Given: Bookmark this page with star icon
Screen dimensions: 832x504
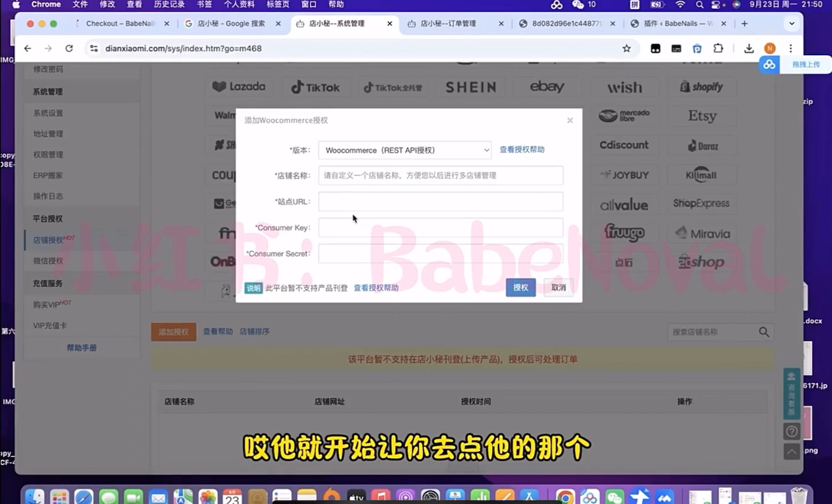Looking at the screenshot, I should click(626, 49).
